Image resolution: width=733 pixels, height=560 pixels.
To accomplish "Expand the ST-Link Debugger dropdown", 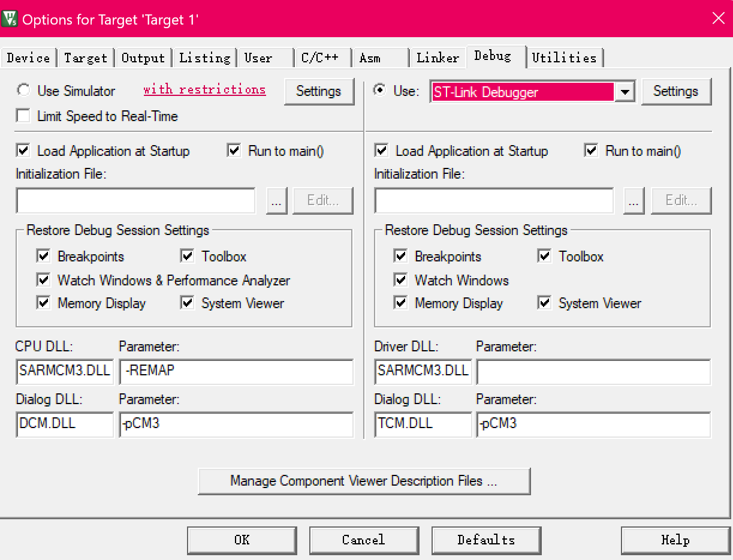I will tap(625, 92).
